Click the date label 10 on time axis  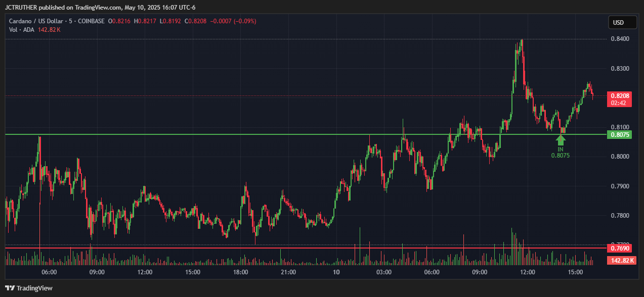(336, 272)
